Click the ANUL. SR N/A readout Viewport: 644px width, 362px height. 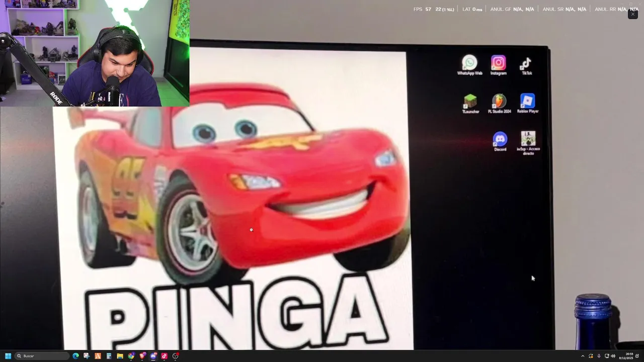click(565, 9)
